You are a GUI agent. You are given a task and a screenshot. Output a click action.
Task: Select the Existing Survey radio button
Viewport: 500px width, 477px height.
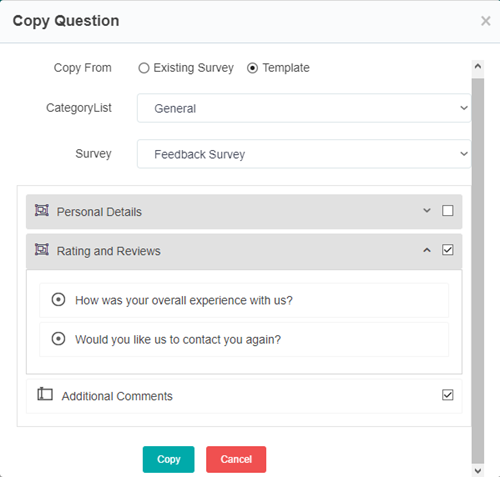pos(144,68)
